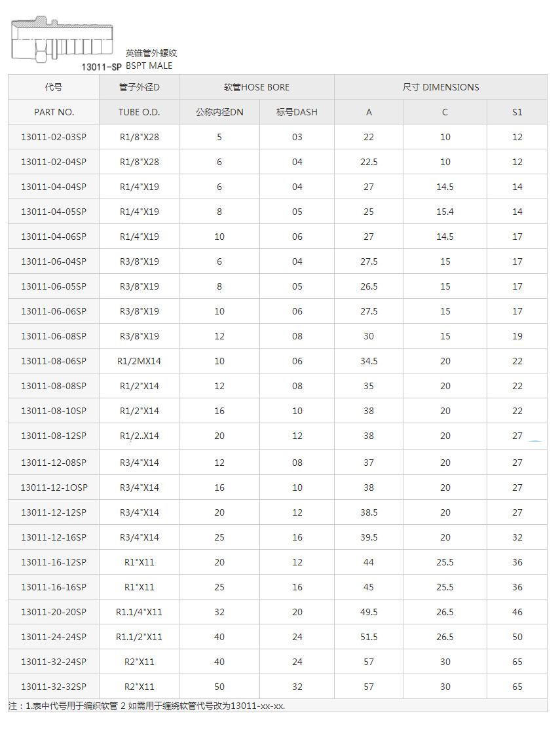The width and height of the screenshot is (560, 743).
Task: Click the BSPT MALE title text
Action: pyautogui.click(x=149, y=66)
